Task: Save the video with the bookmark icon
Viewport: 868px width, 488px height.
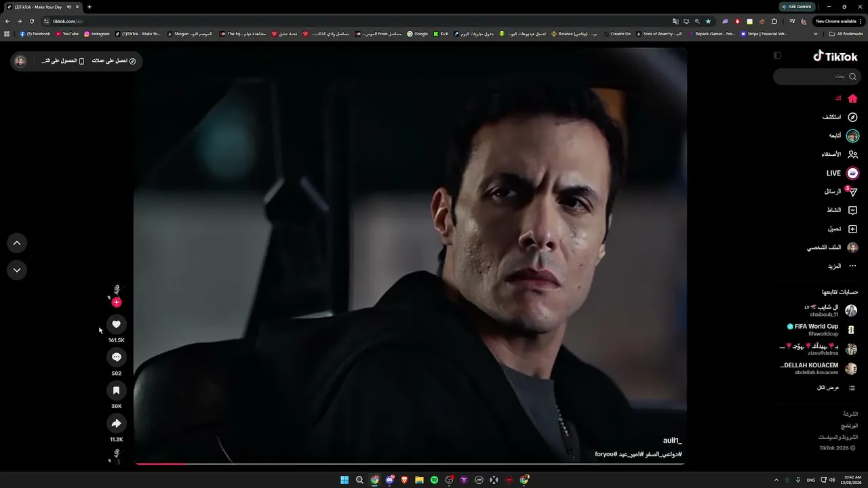Action: click(116, 390)
